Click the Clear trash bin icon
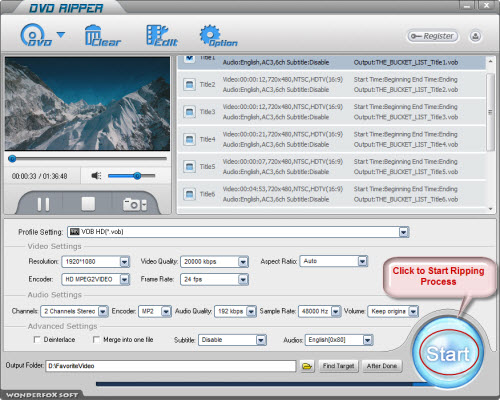 103,35
